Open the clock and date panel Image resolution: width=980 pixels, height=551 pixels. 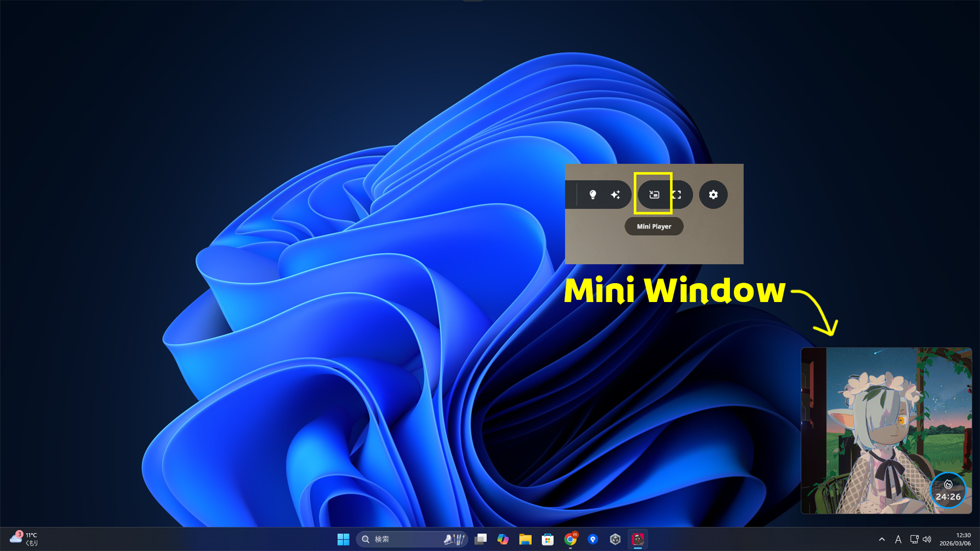(x=955, y=539)
